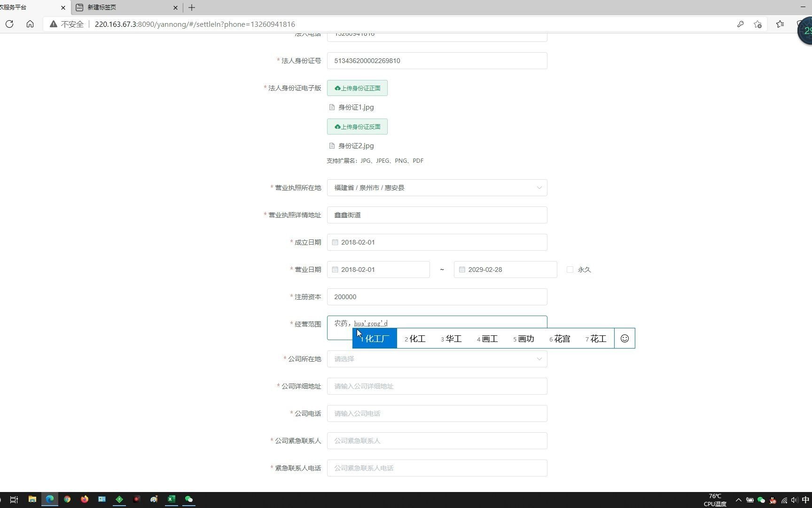The width and height of the screenshot is (812, 508).
Task: Open WeChat from the taskbar
Action: click(189, 499)
